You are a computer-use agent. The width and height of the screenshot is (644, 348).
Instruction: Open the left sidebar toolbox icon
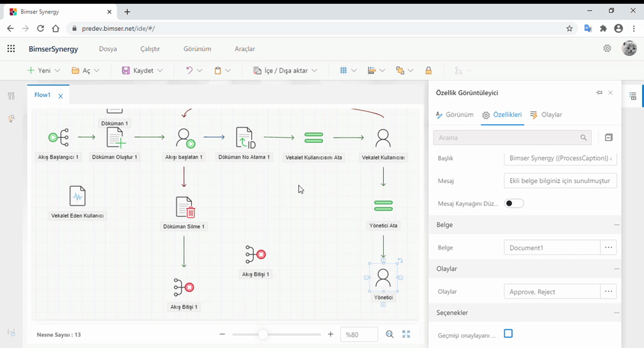coord(11,96)
